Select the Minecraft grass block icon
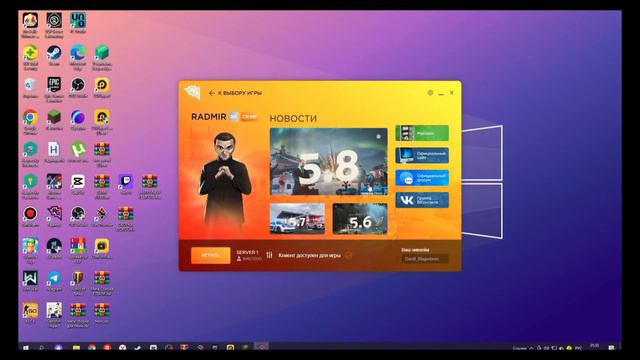 click(54, 117)
